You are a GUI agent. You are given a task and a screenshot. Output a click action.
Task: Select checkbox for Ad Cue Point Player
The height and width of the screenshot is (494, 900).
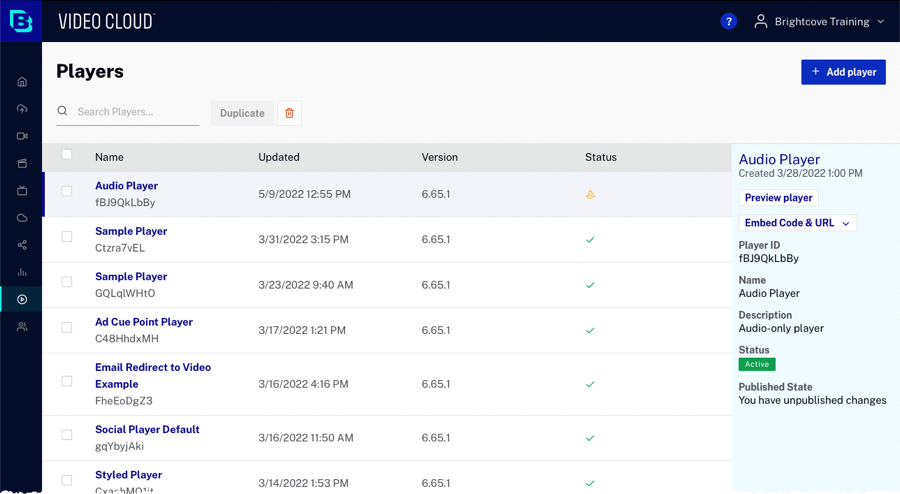pyautogui.click(x=67, y=327)
